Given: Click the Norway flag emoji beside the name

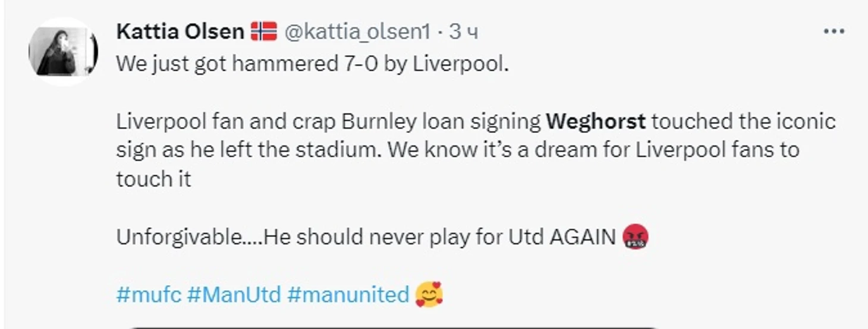Looking at the screenshot, I should [x=263, y=31].
